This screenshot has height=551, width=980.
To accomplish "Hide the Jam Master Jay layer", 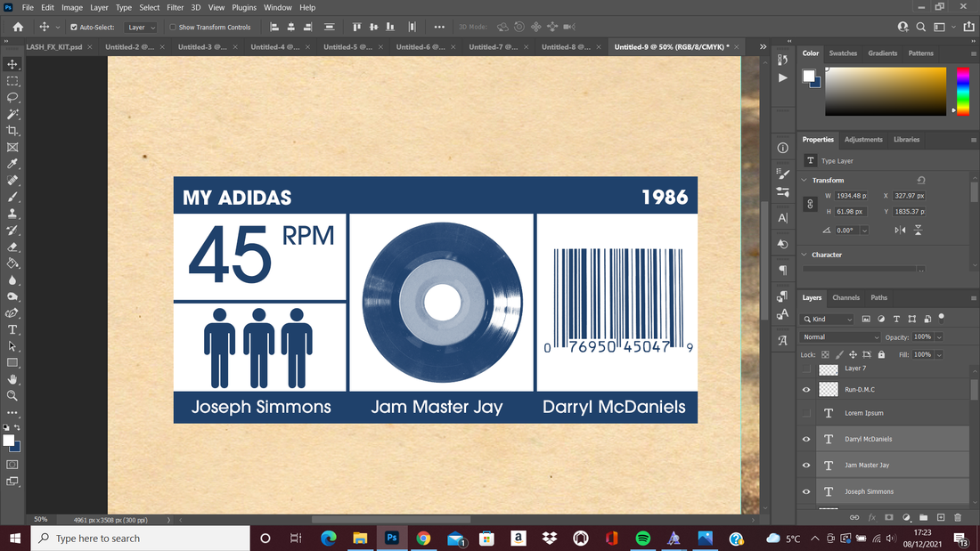I will coord(806,466).
